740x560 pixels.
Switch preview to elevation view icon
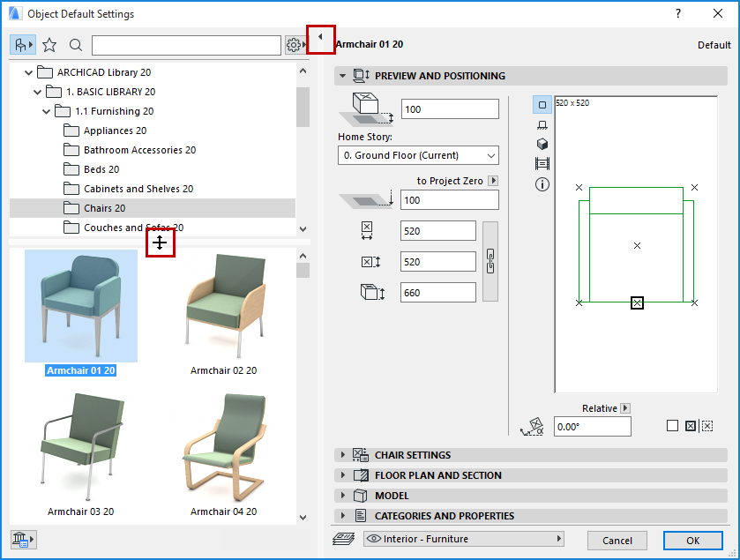click(x=542, y=124)
